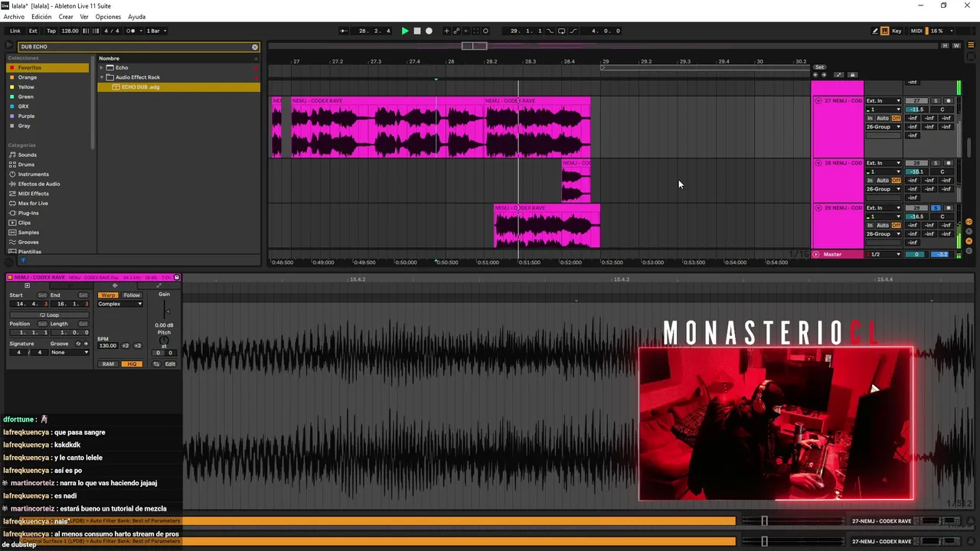Toggle the Lock Envelopes padlock icon
980x551 pixels.
[852, 75]
